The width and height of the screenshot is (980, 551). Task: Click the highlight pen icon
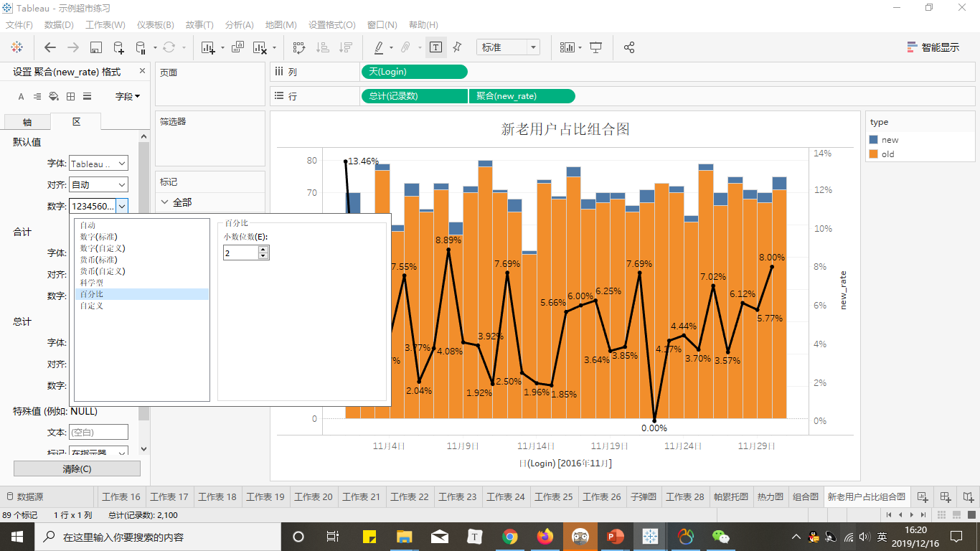coord(379,47)
